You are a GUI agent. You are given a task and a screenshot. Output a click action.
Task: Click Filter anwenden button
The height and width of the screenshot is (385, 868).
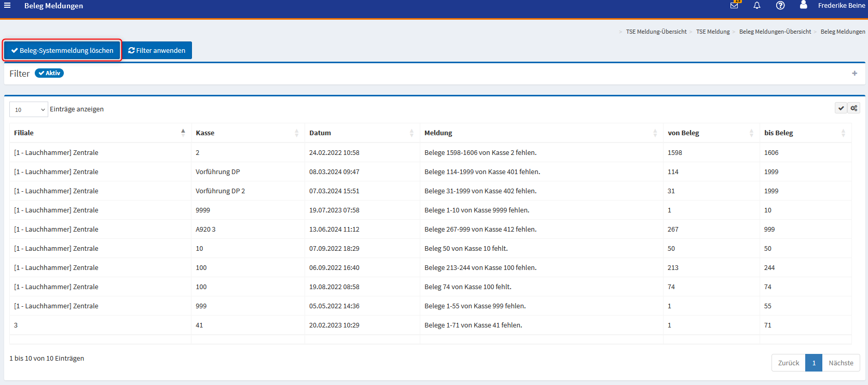tap(157, 50)
